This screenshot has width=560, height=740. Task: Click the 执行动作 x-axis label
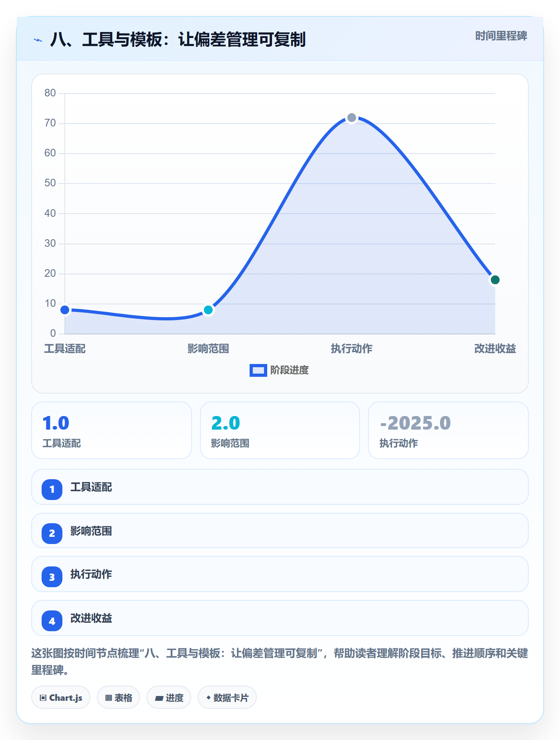[x=352, y=349]
